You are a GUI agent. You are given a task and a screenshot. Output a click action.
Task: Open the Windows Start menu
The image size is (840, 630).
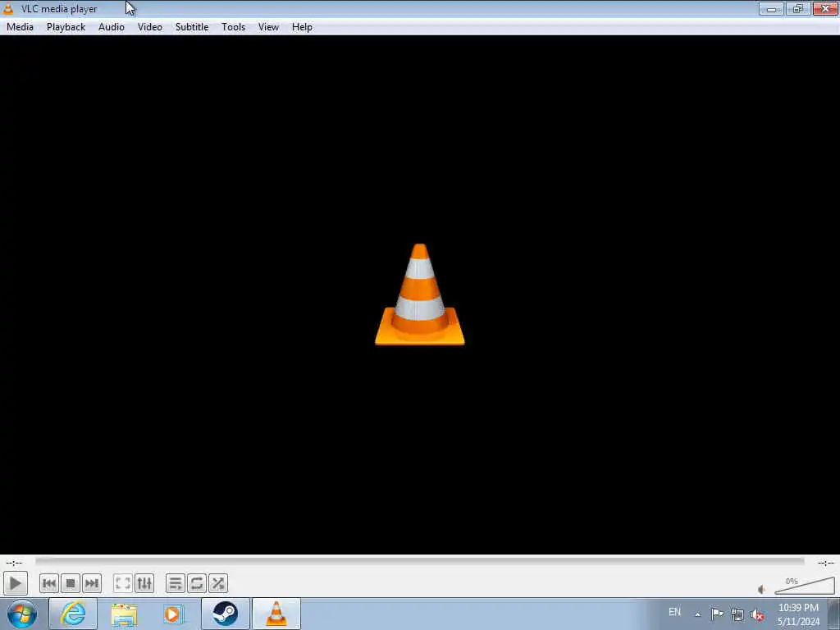pos(22,614)
